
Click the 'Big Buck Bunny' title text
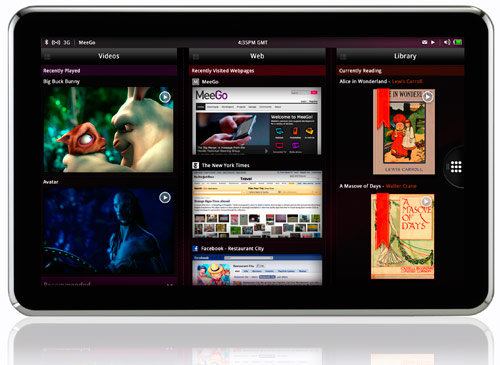click(61, 81)
